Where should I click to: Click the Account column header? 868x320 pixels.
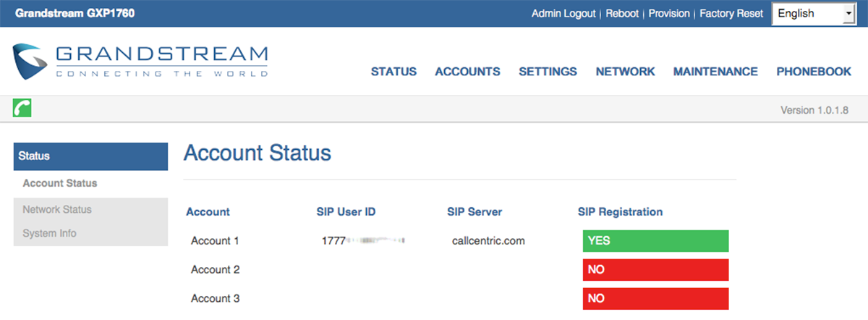tap(208, 212)
